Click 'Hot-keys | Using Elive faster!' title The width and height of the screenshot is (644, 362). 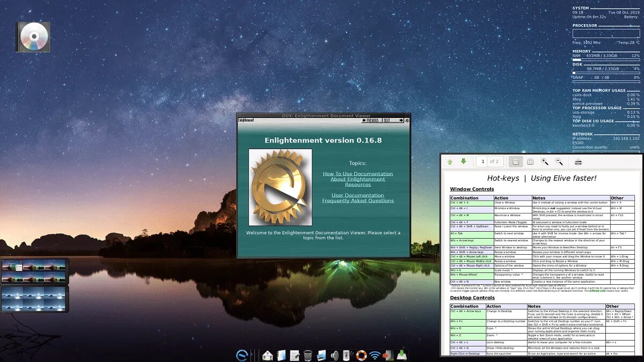point(542,178)
